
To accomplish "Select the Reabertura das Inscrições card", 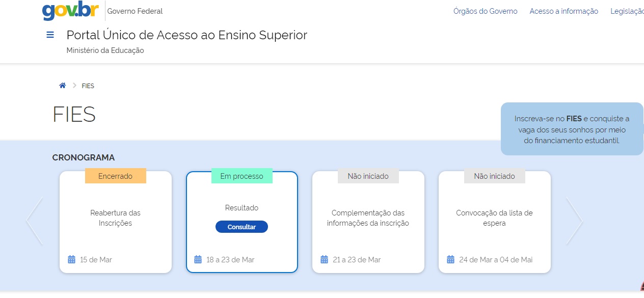I will pos(116,218).
